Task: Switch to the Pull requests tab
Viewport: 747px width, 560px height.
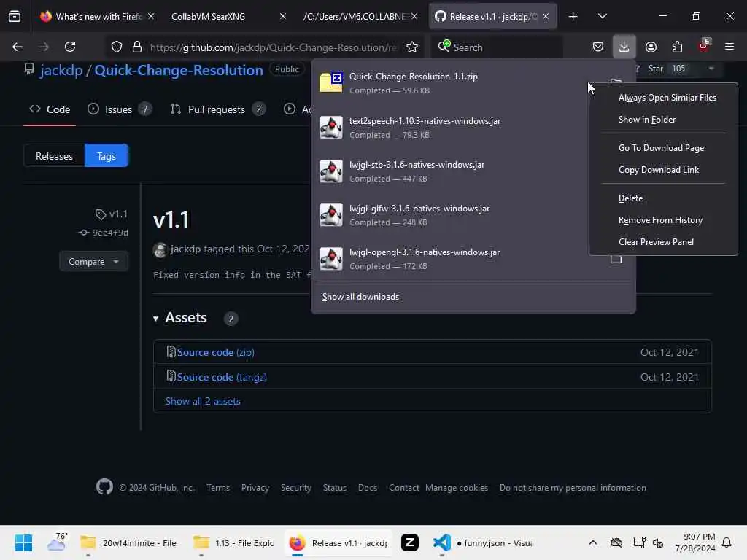Action: [217, 109]
